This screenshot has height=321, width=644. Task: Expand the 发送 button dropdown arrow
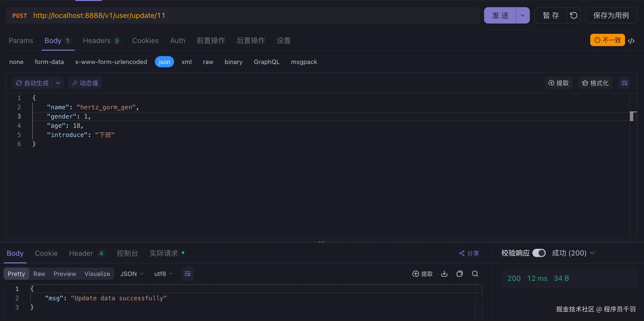click(x=523, y=15)
